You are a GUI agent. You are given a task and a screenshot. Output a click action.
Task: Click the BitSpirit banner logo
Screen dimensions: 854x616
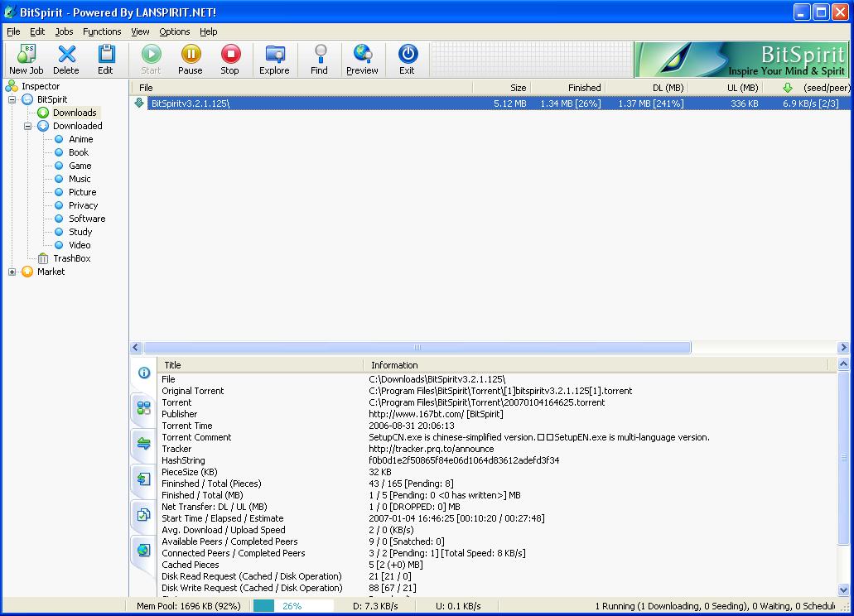click(x=741, y=60)
